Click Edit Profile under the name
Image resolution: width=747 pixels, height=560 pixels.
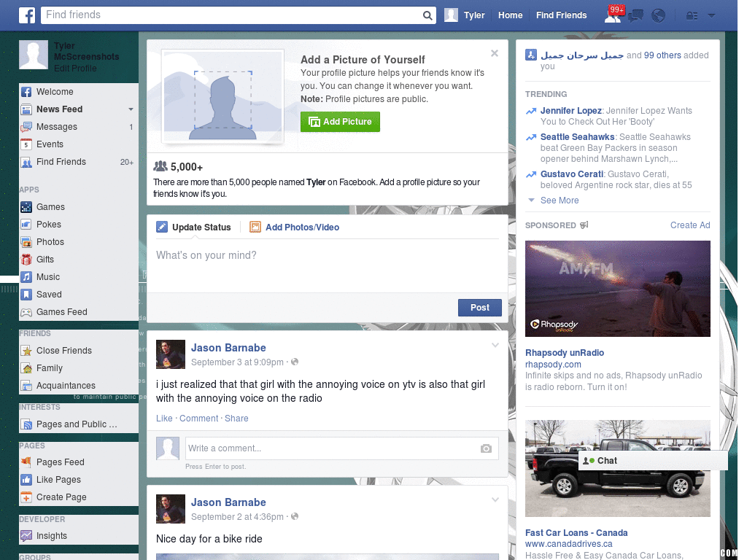(75, 69)
